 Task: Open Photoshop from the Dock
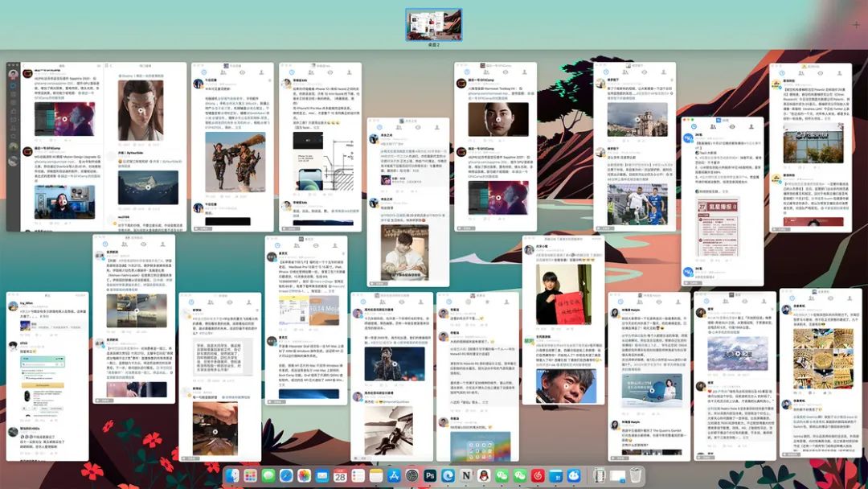pos(430,475)
